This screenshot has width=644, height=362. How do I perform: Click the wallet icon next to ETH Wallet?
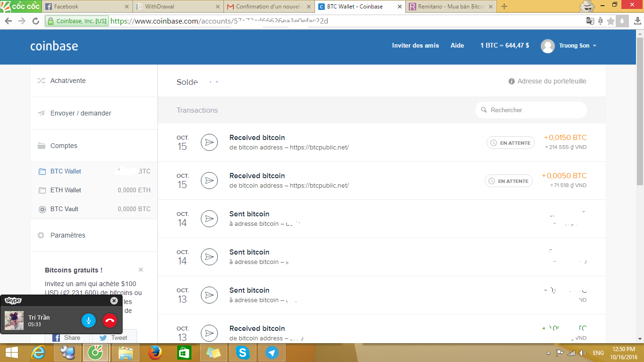point(42,190)
